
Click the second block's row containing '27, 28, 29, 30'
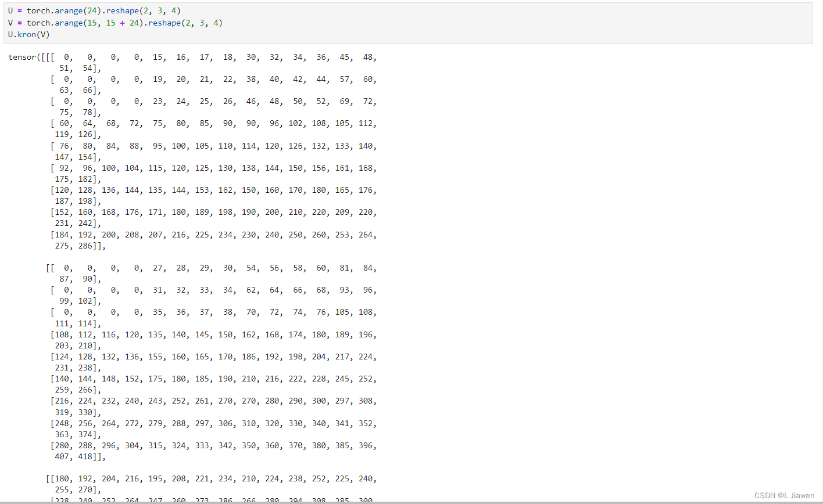point(211,268)
